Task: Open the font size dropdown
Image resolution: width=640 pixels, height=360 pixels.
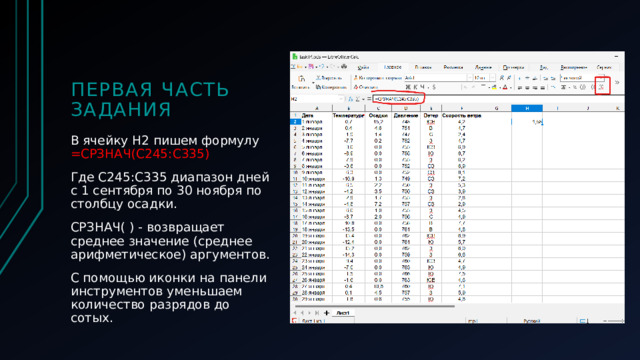Action: point(493,78)
